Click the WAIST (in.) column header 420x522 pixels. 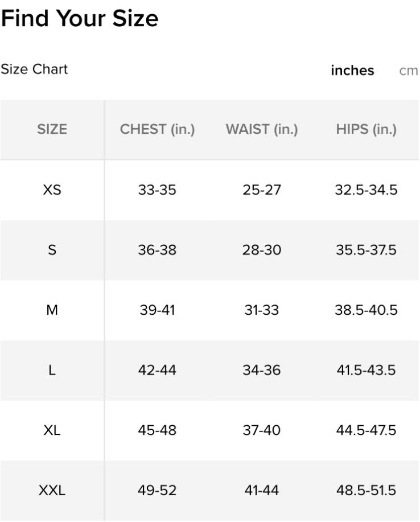coord(262,130)
